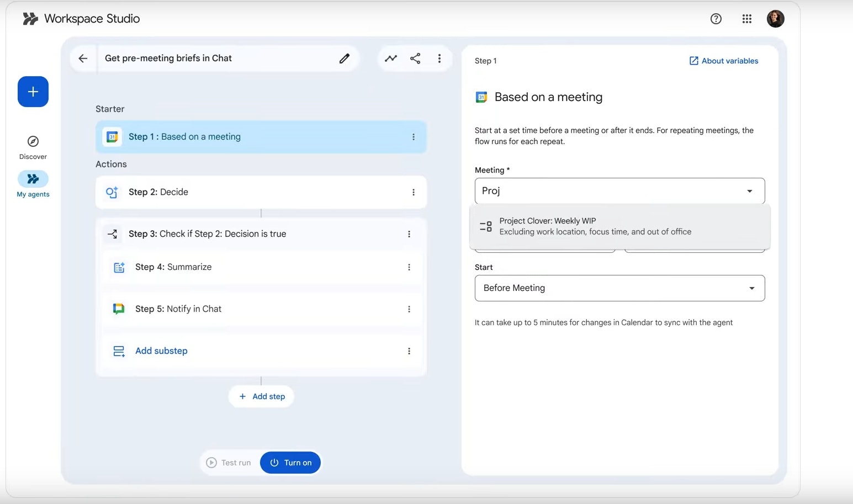Open Step 3 three-dot options

409,234
